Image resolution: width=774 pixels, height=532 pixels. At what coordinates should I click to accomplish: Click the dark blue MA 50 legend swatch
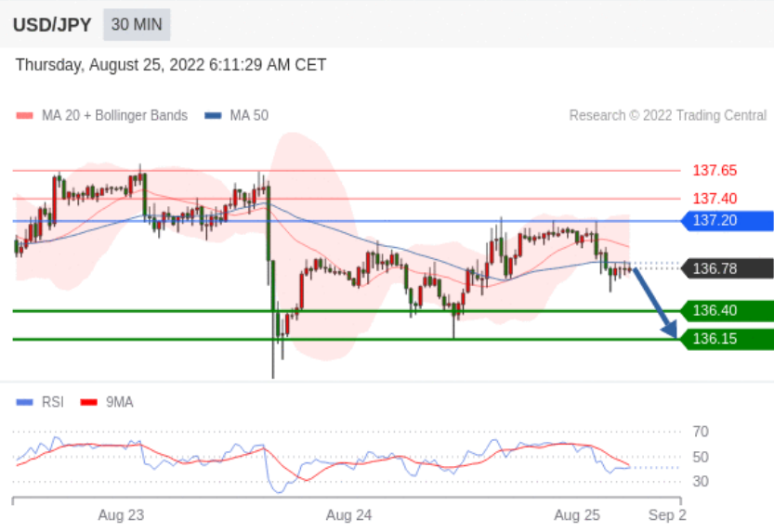tap(213, 116)
